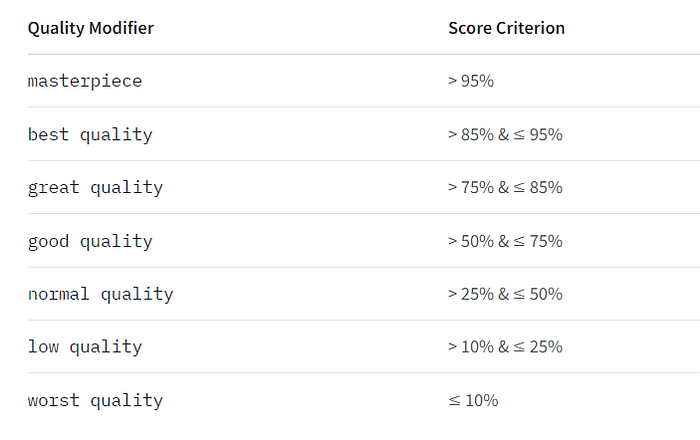Click the word quality in best quality
Image resolution: width=700 pixels, height=440 pixels.
(x=116, y=135)
